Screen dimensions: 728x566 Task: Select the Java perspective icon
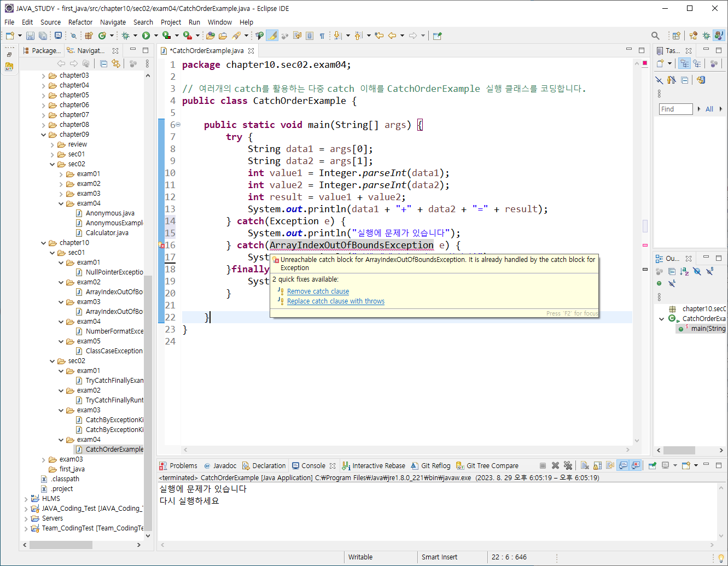[x=719, y=36]
